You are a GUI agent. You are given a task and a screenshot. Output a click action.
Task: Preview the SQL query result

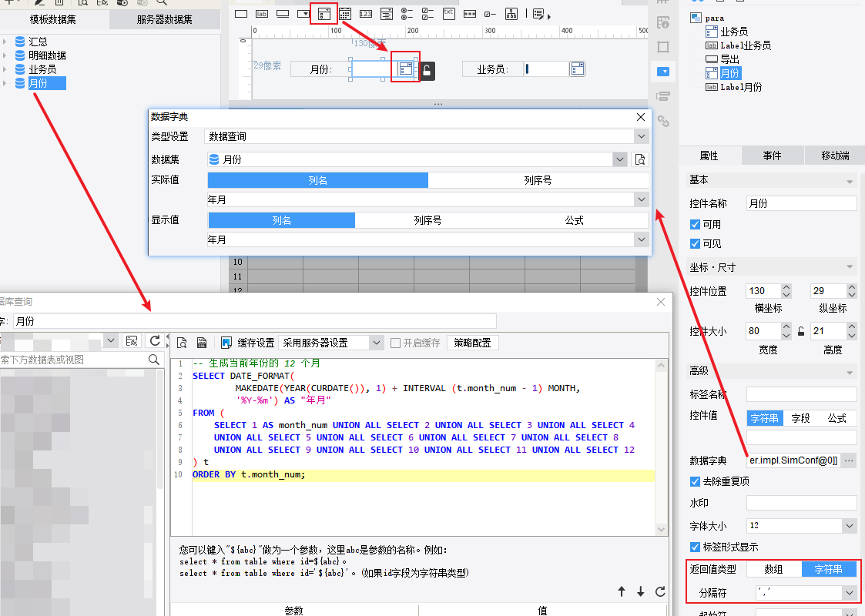coord(182,343)
